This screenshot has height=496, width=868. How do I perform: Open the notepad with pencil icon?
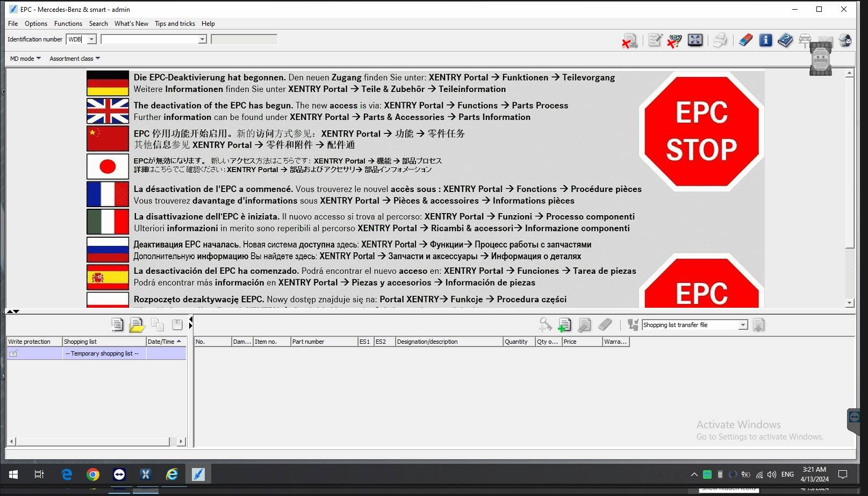tap(655, 40)
